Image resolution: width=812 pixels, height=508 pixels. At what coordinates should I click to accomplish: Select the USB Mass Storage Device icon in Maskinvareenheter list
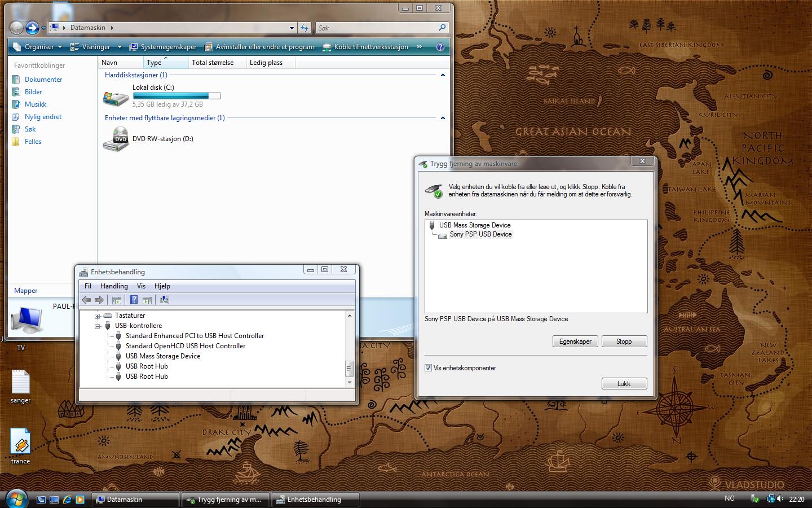(432, 225)
